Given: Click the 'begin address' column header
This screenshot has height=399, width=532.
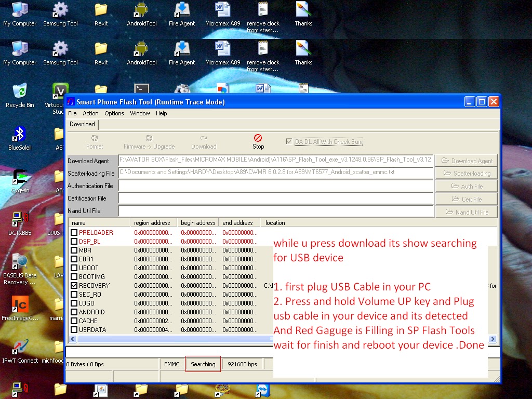Looking at the screenshot, I should (x=198, y=222).
